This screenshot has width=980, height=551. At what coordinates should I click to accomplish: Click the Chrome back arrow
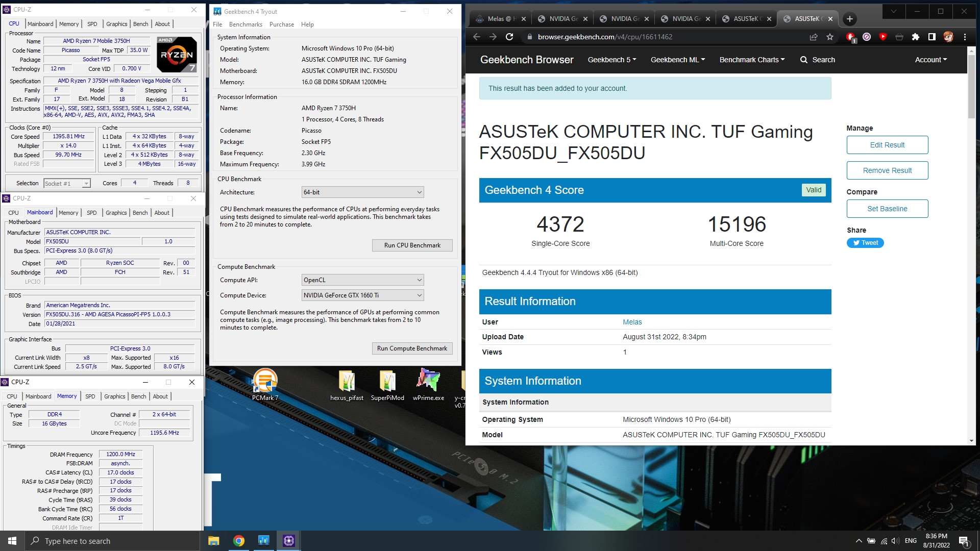(x=476, y=37)
